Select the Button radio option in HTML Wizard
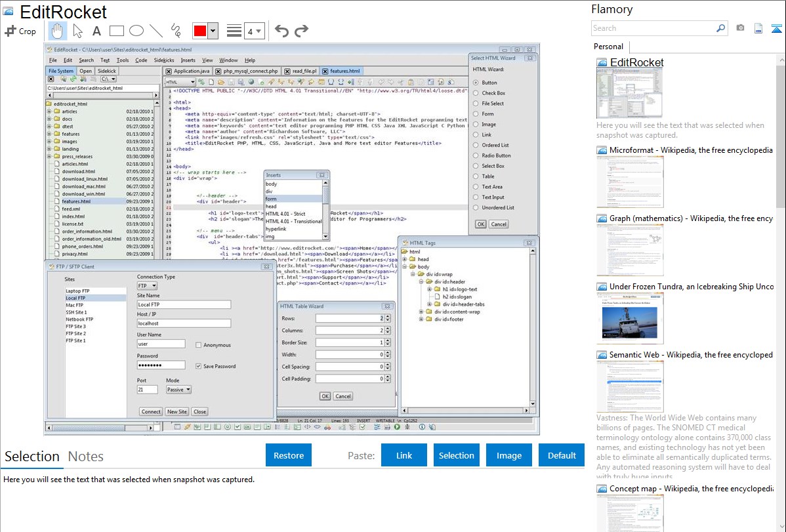 coord(476,82)
